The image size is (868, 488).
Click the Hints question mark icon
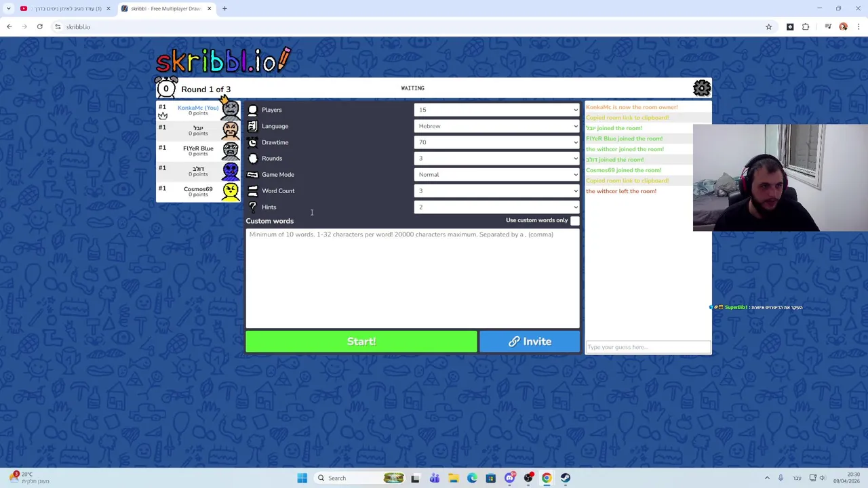tap(252, 207)
